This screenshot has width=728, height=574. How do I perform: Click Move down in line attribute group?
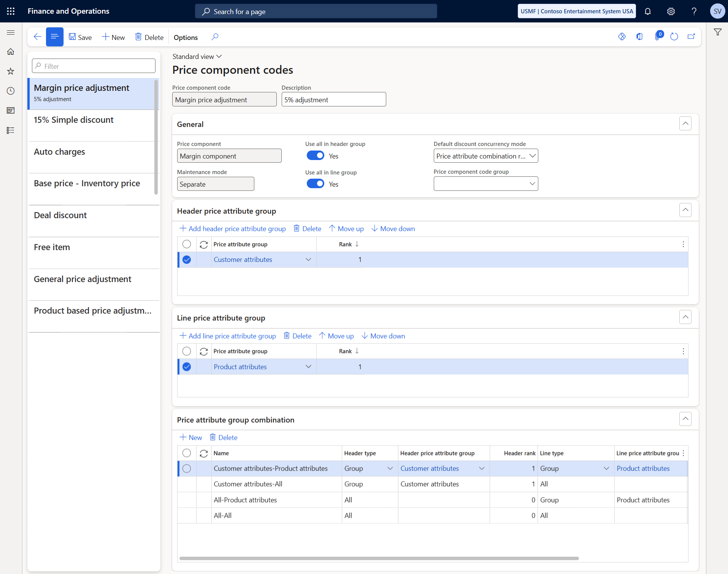[383, 336]
